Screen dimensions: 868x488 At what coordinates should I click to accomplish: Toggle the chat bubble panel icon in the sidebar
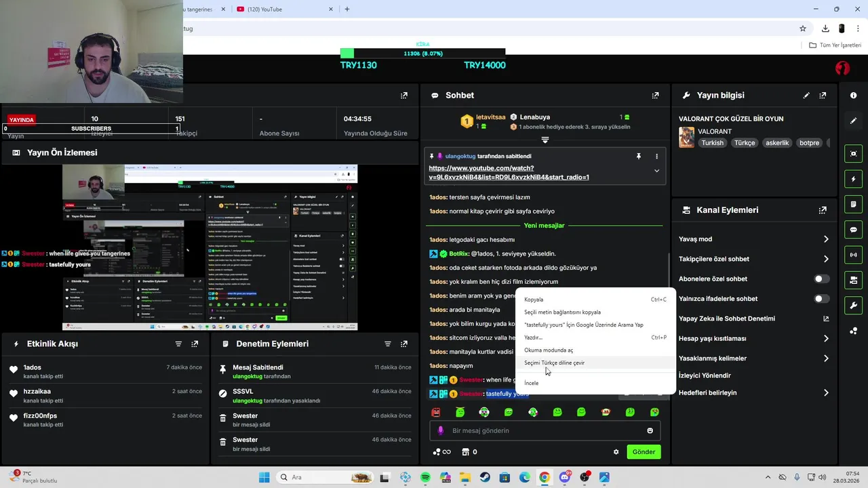pyautogui.click(x=853, y=230)
